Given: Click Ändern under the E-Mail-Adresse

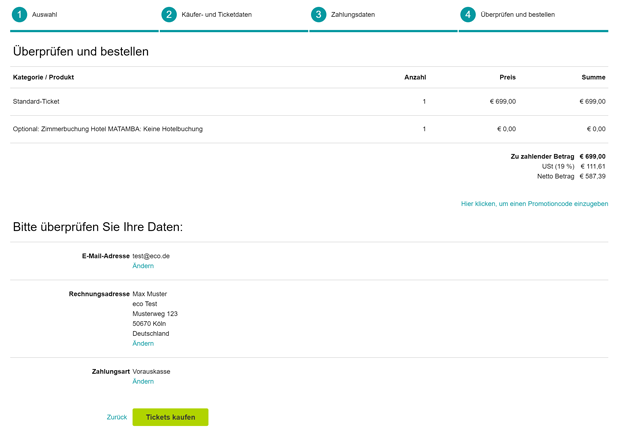Looking at the screenshot, I should (143, 266).
